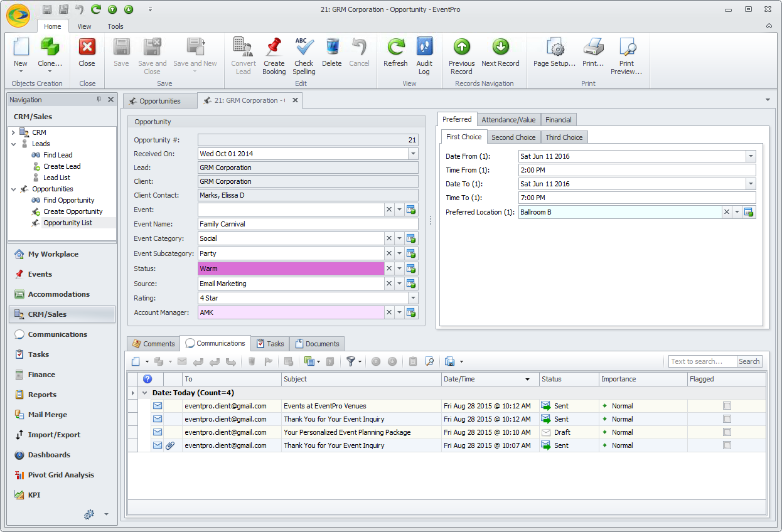The width and height of the screenshot is (782, 532).
Task: Open the Mail Merge navigation group
Action: [62, 415]
